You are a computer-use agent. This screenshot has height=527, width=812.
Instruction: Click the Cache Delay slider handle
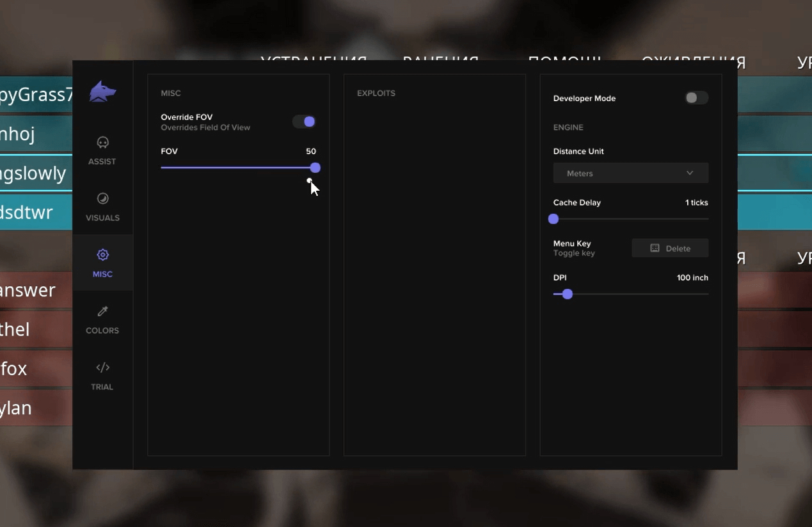[x=553, y=218]
